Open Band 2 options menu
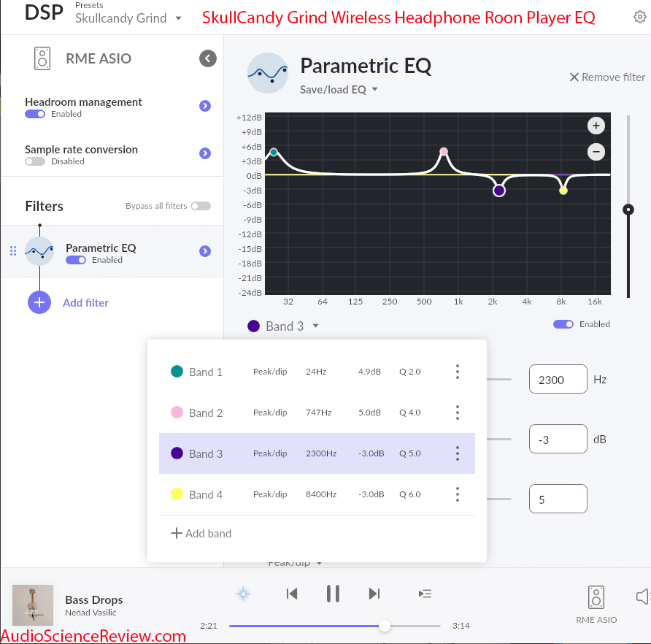Viewport: 651px width, 644px height. coord(458,413)
